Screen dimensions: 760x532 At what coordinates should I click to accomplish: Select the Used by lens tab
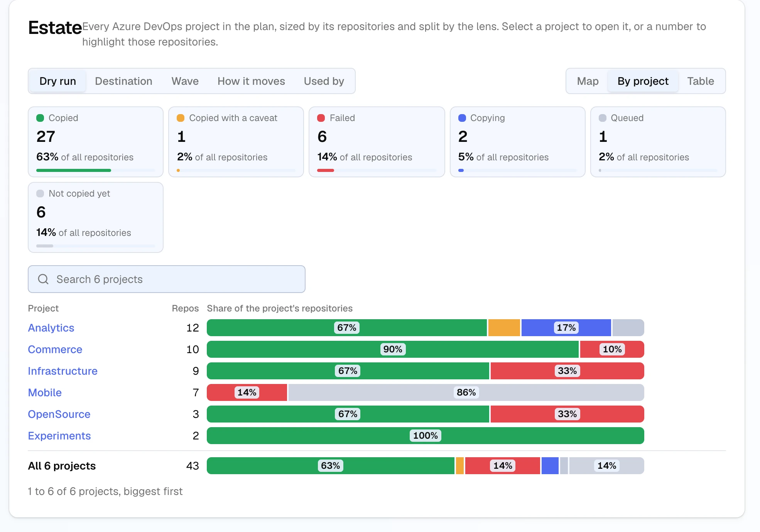[x=324, y=81]
